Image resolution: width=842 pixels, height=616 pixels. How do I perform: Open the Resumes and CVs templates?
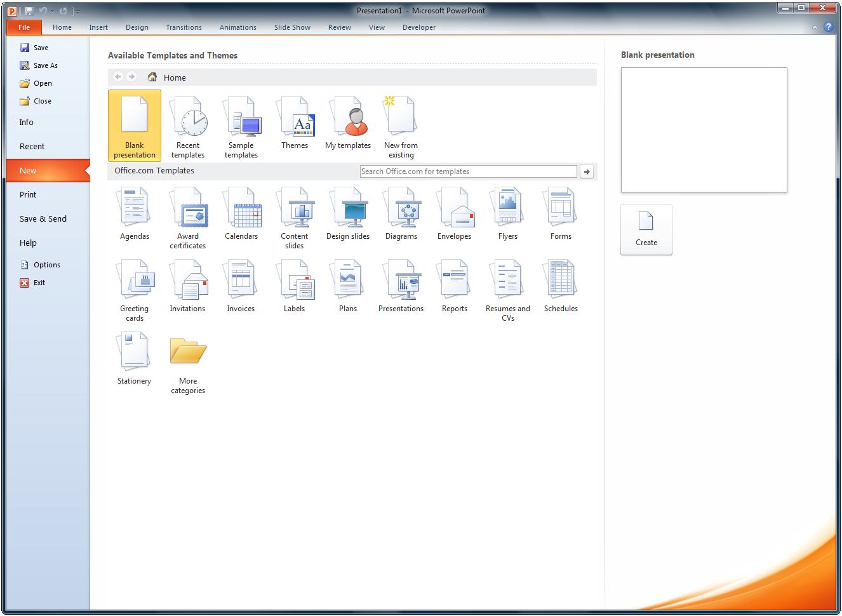pos(507,286)
